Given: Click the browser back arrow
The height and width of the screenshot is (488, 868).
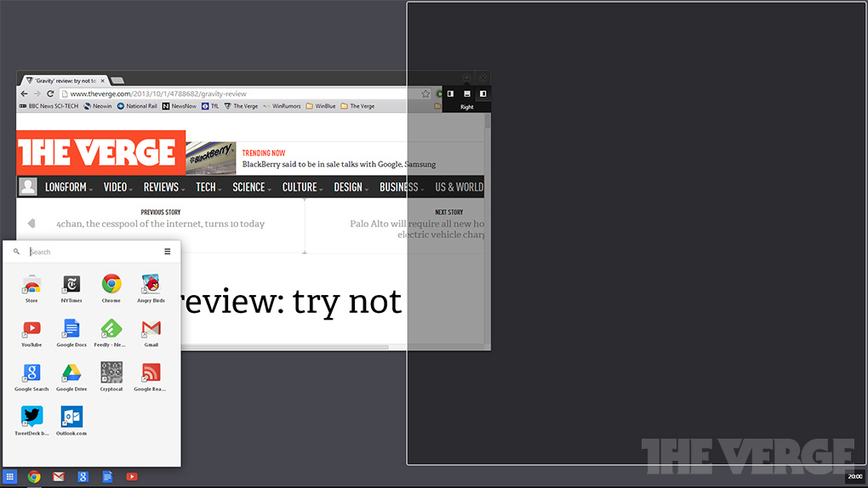Looking at the screenshot, I should point(24,94).
